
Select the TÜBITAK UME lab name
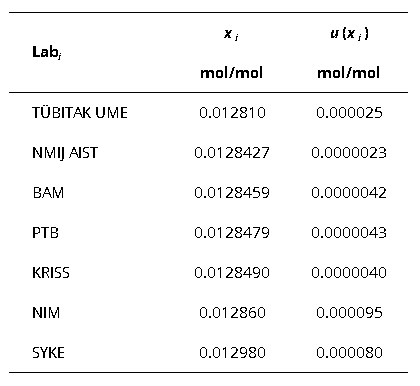[80, 112]
